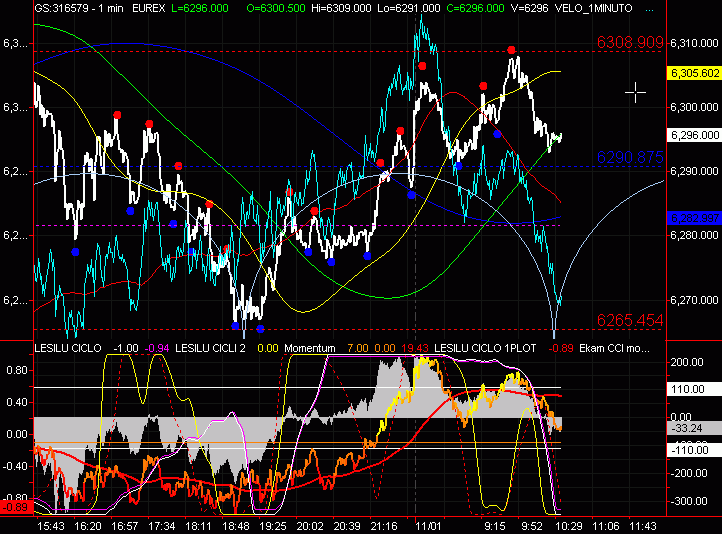Click the 0.40 left indicator axis label
Viewport: 722px width, 534px height.
coord(16,402)
